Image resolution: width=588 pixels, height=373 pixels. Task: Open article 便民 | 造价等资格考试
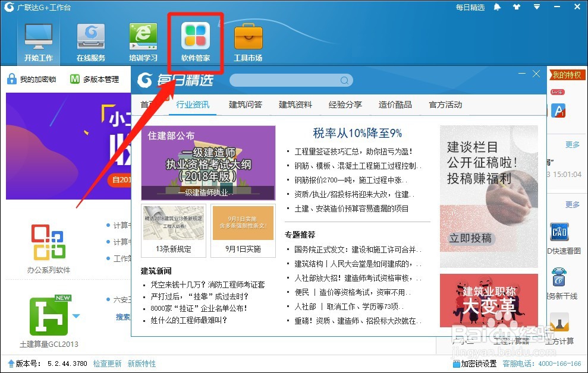(353, 292)
